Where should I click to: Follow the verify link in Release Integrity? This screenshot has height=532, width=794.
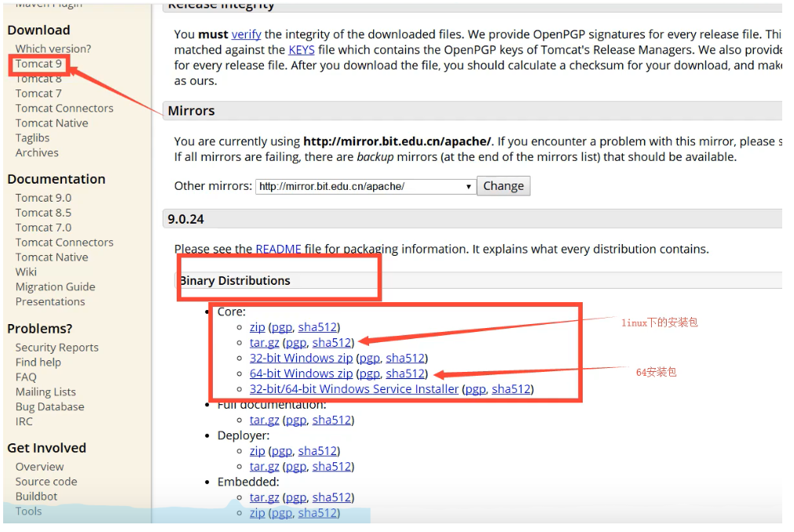pyautogui.click(x=246, y=35)
